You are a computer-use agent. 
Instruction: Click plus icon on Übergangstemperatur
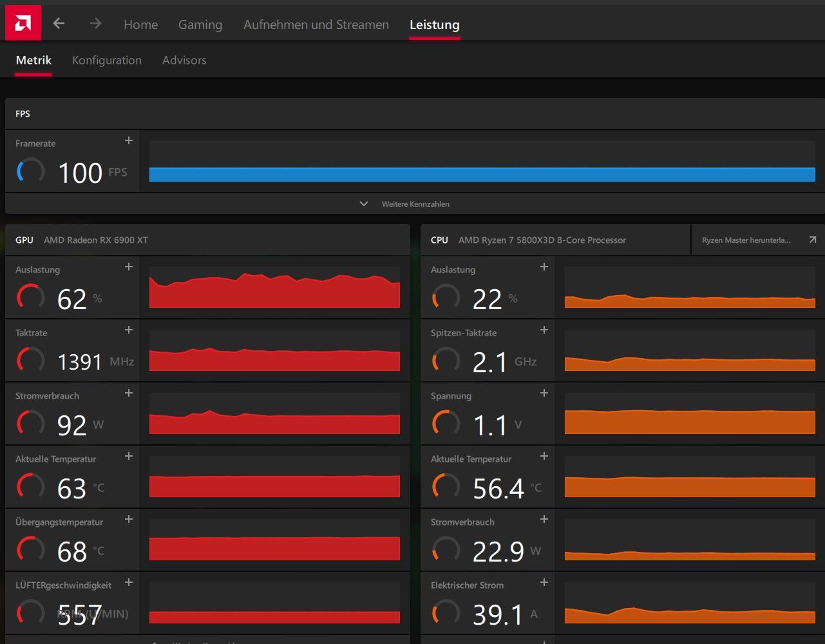[129, 519]
